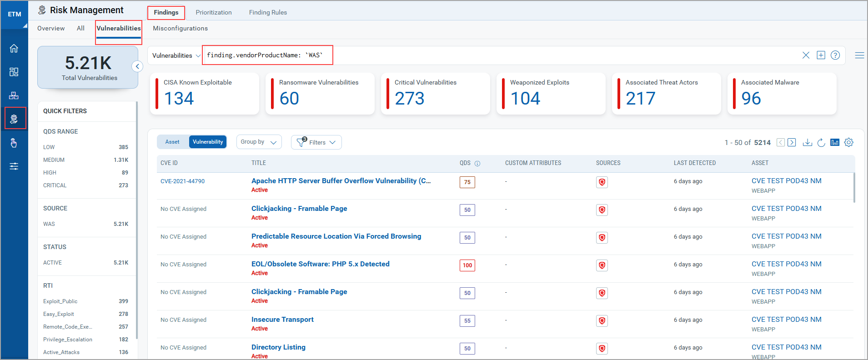Image resolution: width=868 pixels, height=360 pixels.
Task: Open the Filters dropdown
Action: point(316,142)
